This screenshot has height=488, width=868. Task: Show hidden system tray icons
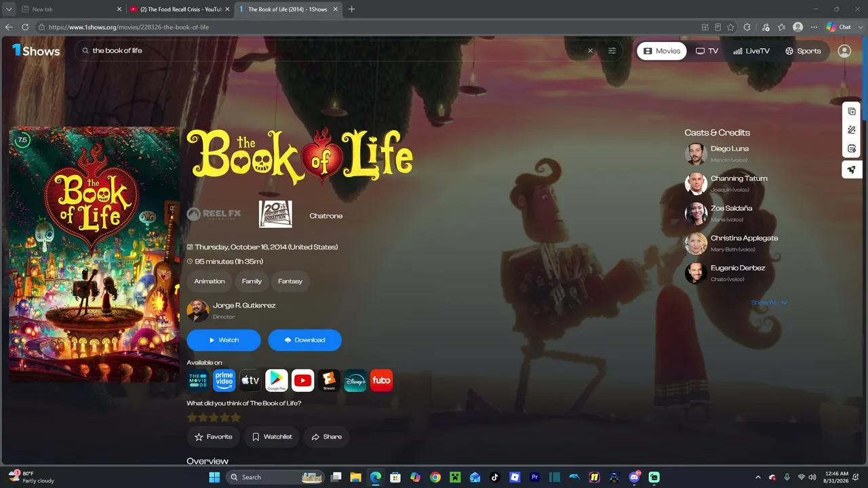pos(758,477)
